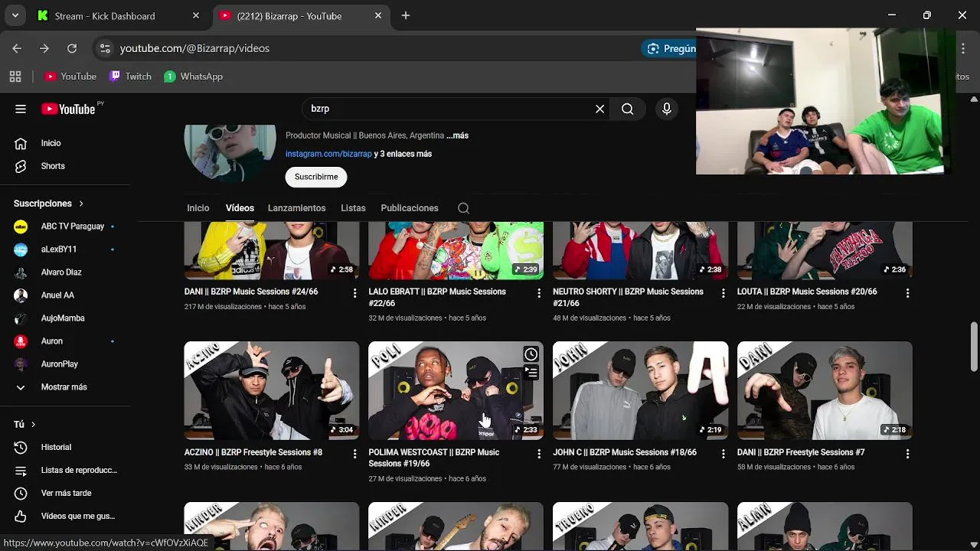Open YouTube bookmark in bookmarks bar
Image resolution: width=980 pixels, height=551 pixels.
click(70, 77)
